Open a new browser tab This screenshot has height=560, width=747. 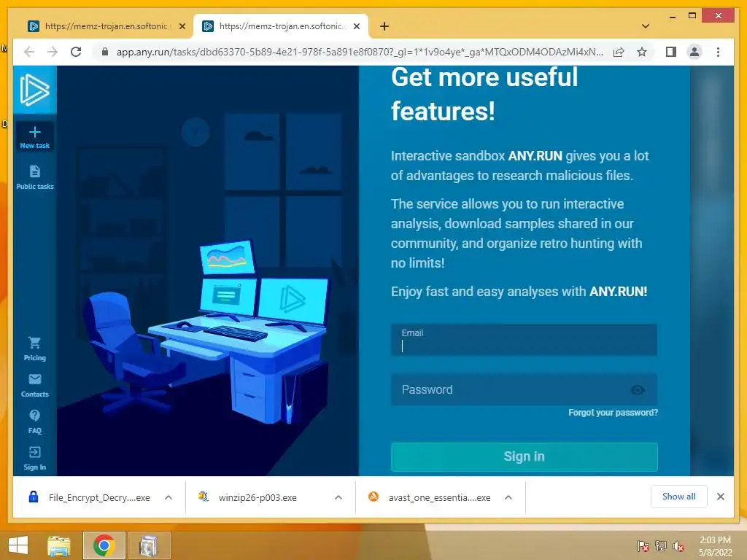point(384,26)
